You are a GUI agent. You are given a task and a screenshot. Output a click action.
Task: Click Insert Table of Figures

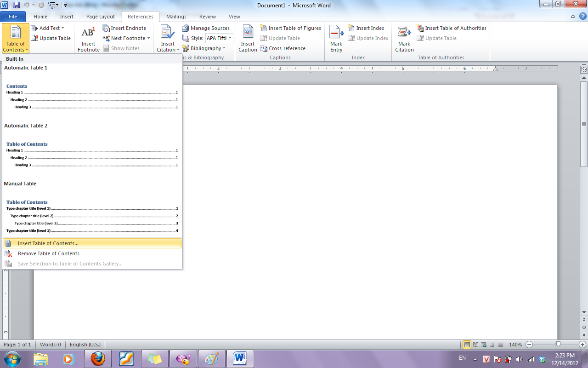[x=291, y=28]
